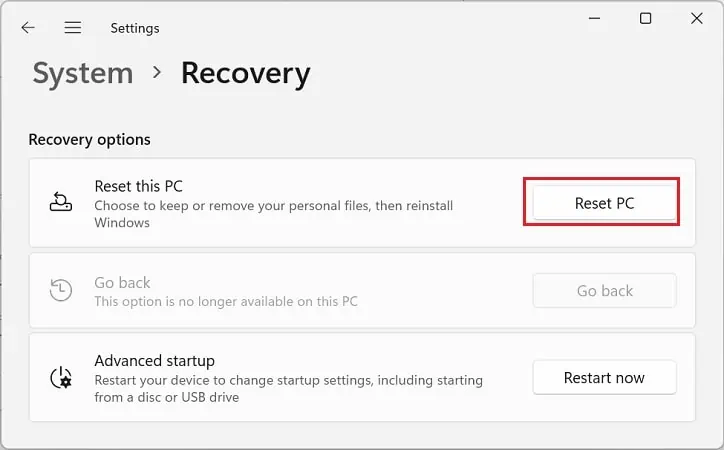Click the Advanced startup power-gear icon
The image size is (724, 450).
(61, 378)
